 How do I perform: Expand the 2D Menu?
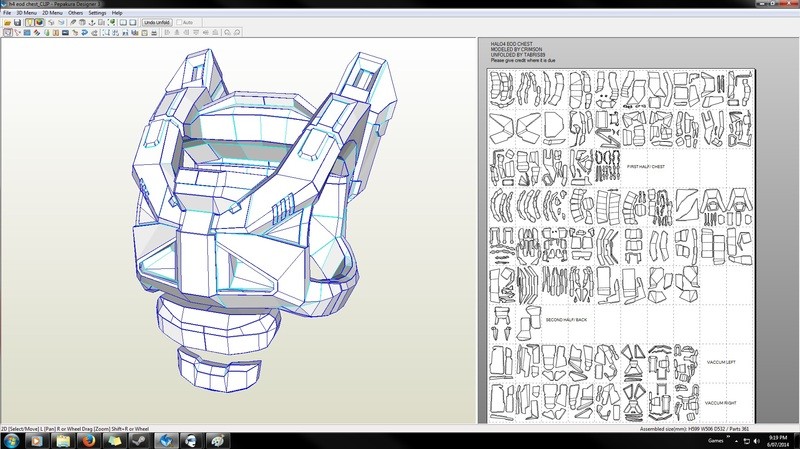click(52, 13)
